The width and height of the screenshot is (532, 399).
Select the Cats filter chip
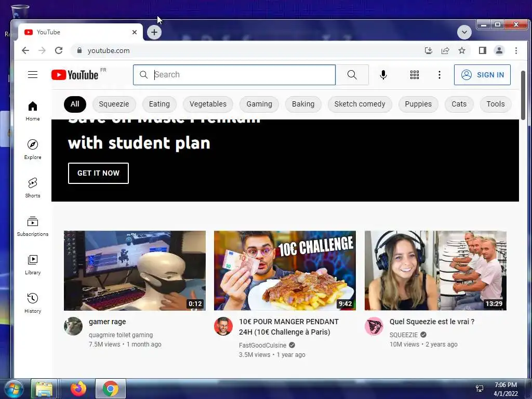point(459,104)
